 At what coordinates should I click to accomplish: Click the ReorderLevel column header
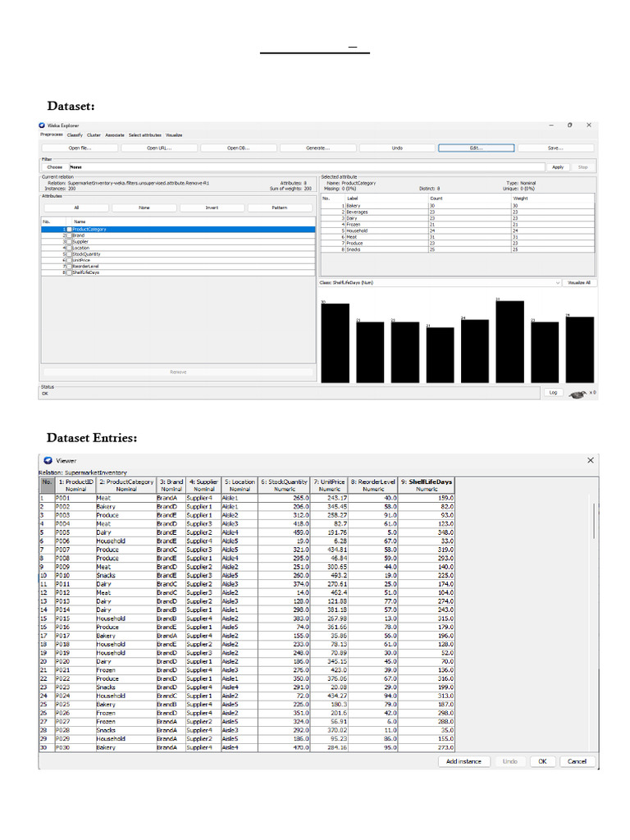pyautogui.click(x=373, y=486)
